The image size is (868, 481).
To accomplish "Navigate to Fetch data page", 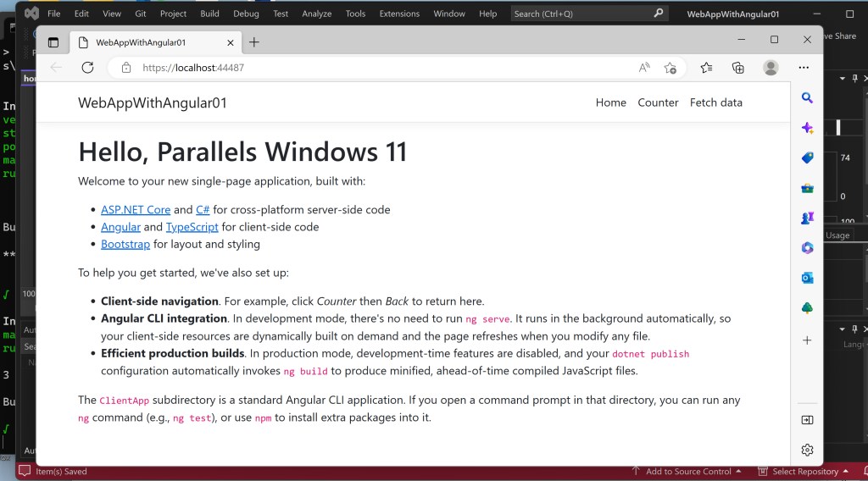I will [715, 102].
